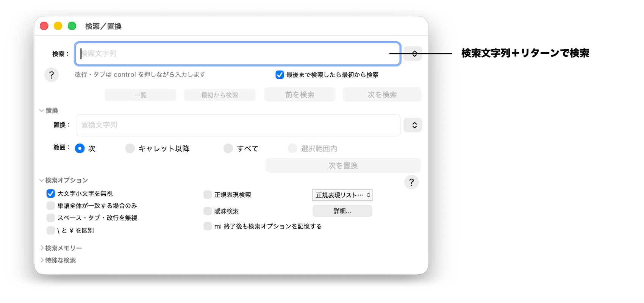Select the すべて range radio button
Viewport: 644px width, 303px height.
click(x=228, y=148)
